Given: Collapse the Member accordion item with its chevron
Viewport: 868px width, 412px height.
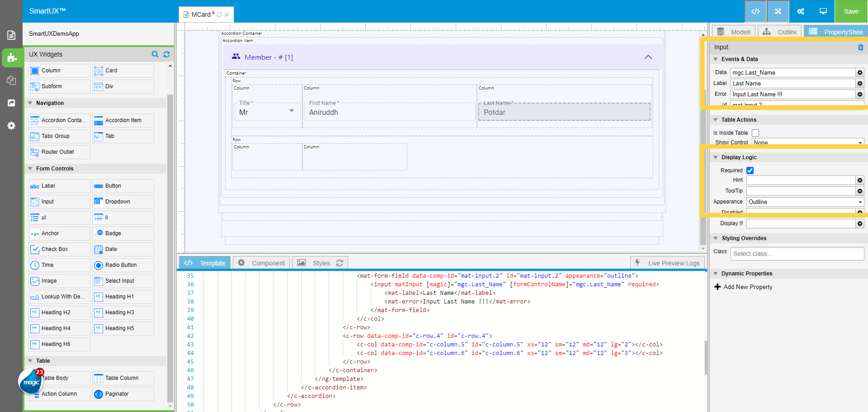Looking at the screenshot, I should click(x=648, y=57).
